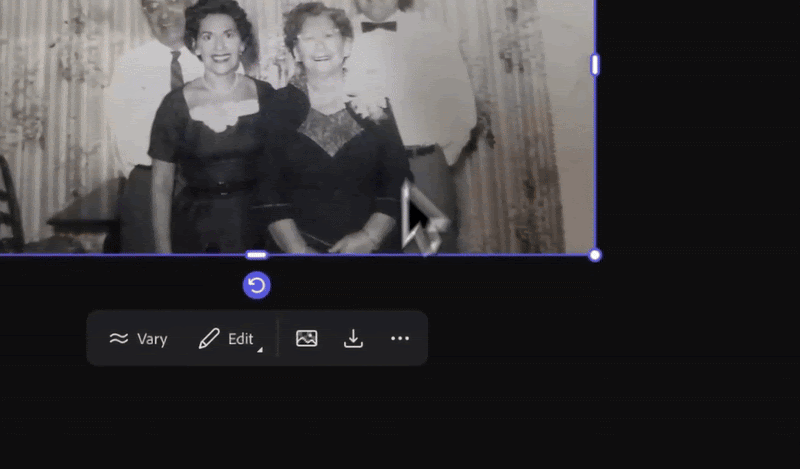
Task: Click the image reference icon
Action: 307,338
